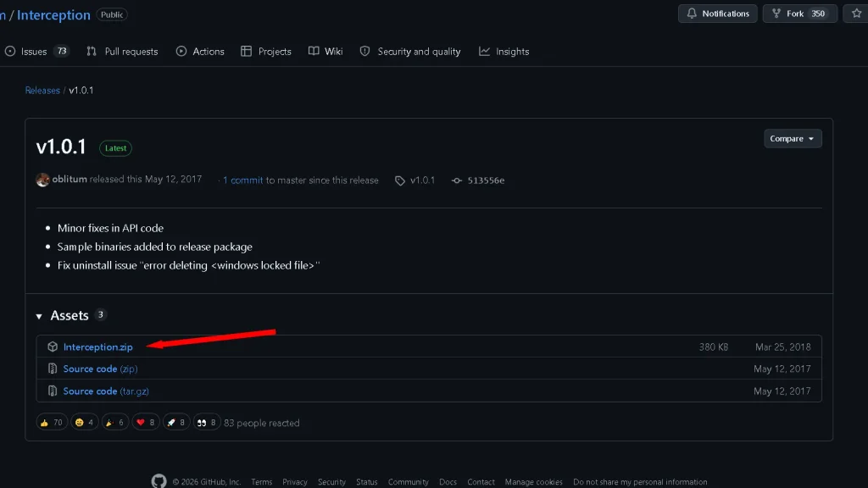The image size is (868, 488).
Task: Download Source code (zip)
Action: pos(100,369)
